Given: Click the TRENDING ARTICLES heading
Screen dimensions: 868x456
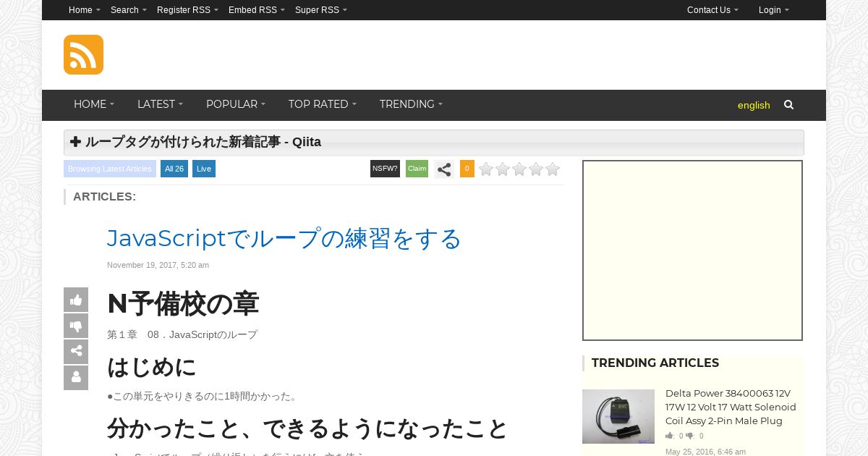Looking at the screenshot, I should tap(655, 363).
